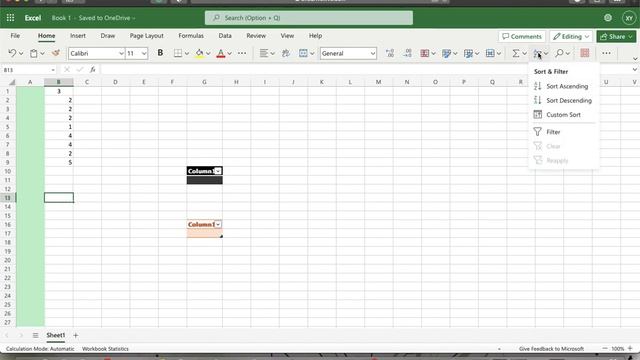640x360 pixels.
Task: Select the Format Painter brush icon
Action: tap(56, 53)
